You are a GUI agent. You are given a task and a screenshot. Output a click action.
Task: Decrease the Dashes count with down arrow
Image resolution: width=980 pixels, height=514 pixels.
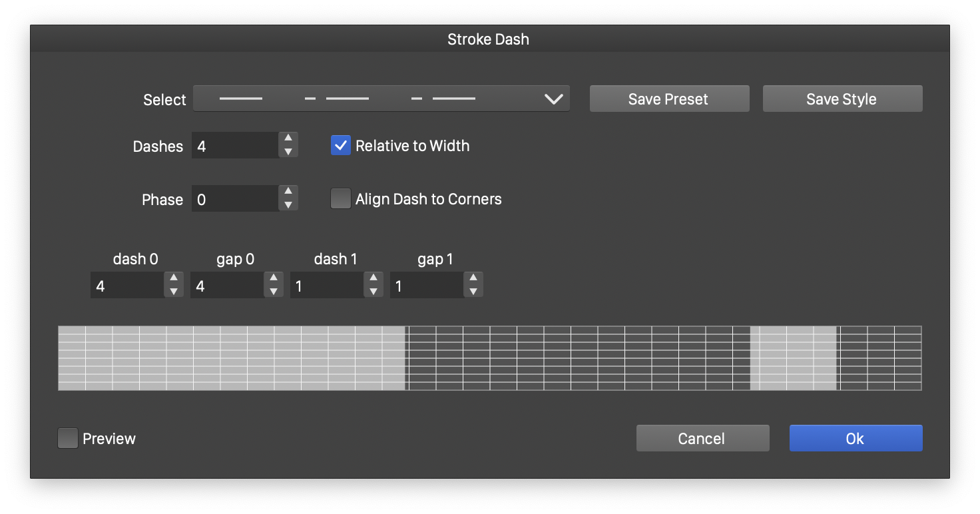click(x=288, y=152)
